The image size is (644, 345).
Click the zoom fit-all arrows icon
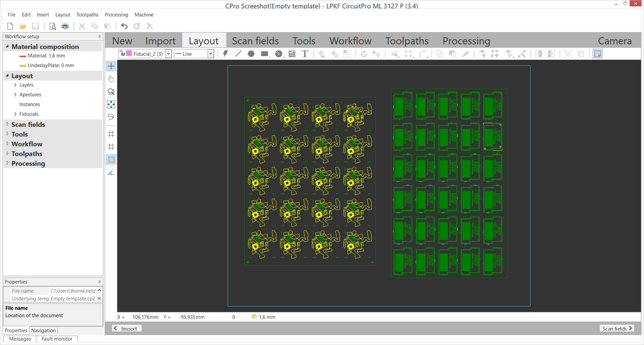click(111, 104)
